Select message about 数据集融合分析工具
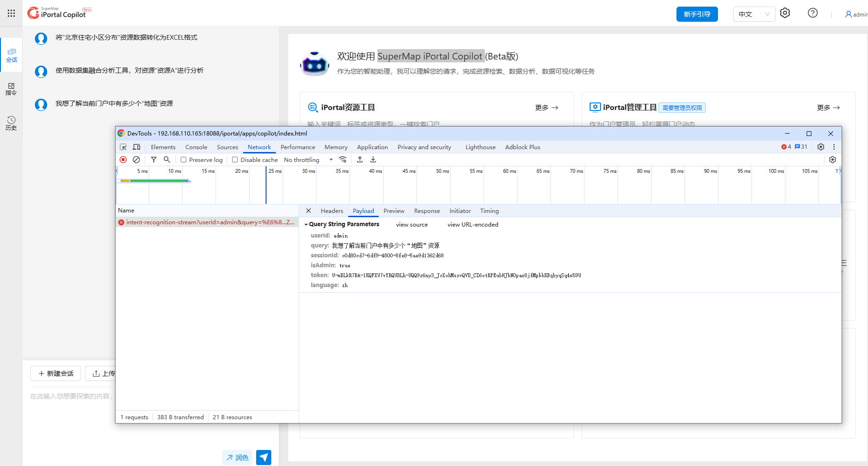868x466 pixels. pos(130,70)
